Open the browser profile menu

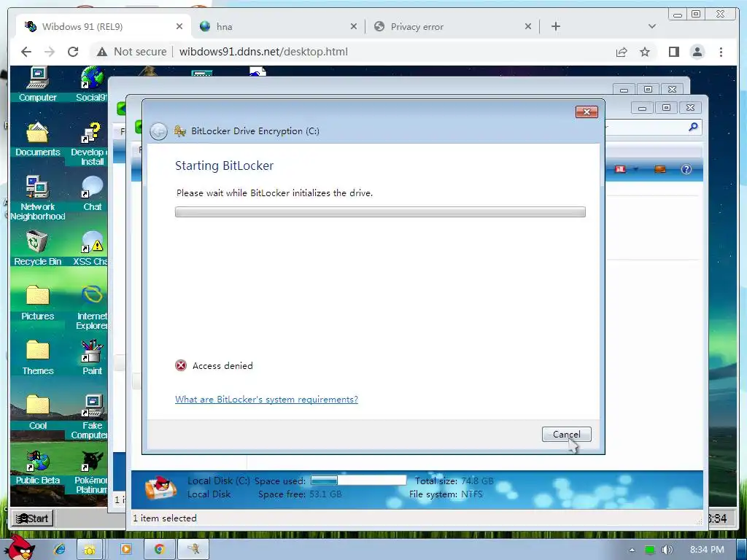(x=697, y=52)
